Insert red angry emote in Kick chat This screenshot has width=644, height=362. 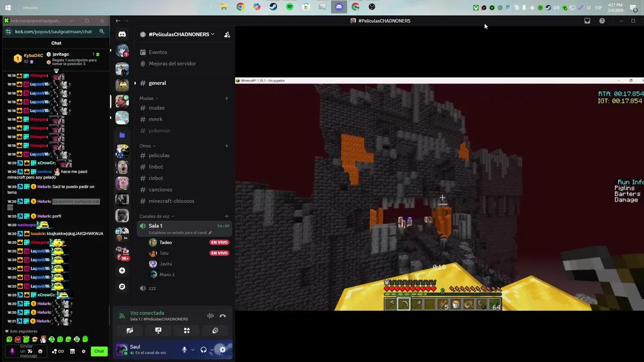point(18,339)
